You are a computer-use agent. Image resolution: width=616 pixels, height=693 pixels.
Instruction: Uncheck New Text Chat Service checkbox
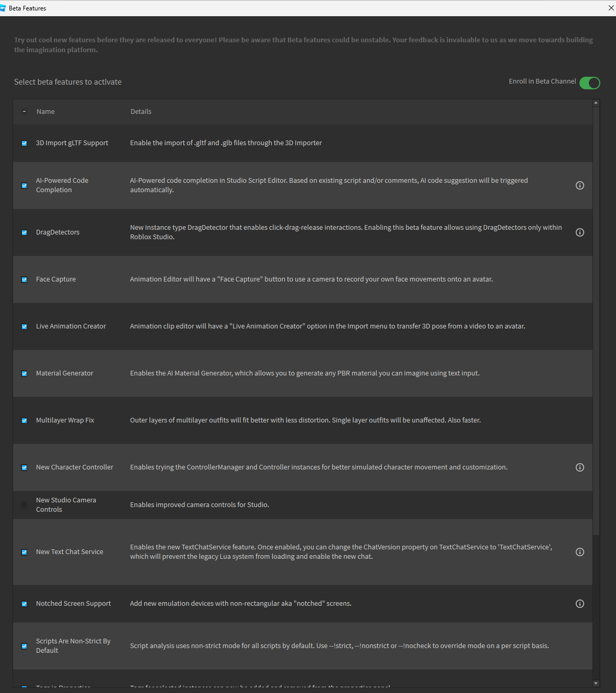[x=24, y=552]
